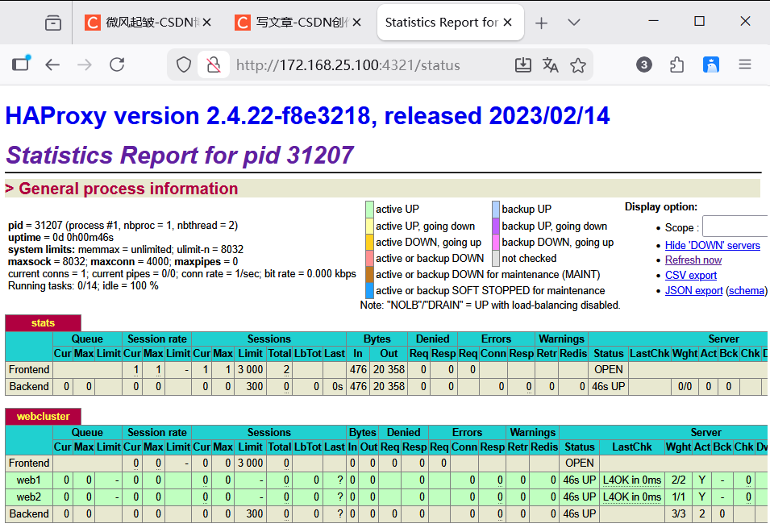
Task: Click the web1 server row name
Action: pos(28,480)
